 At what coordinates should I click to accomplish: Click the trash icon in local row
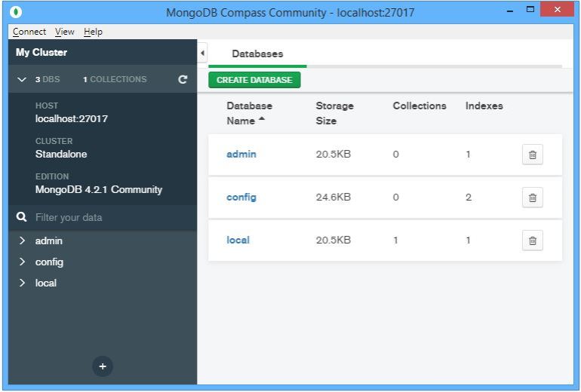click(532, 240)
